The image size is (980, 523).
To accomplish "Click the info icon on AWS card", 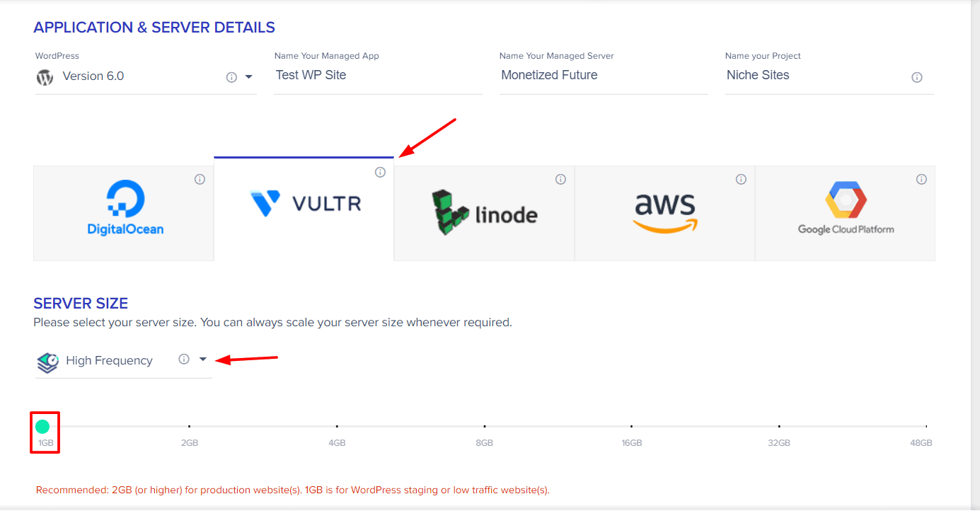I will tap(741, 180).
